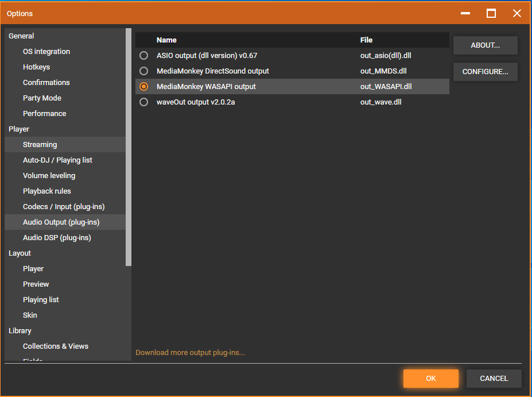Select MediaMonkey WASAPI output radio button
Viewport: 532px width, 397px height.
pos(144,87)
